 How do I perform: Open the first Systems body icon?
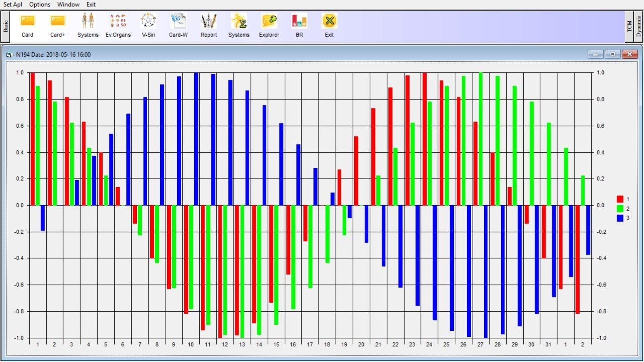click(x=88, y=25)
